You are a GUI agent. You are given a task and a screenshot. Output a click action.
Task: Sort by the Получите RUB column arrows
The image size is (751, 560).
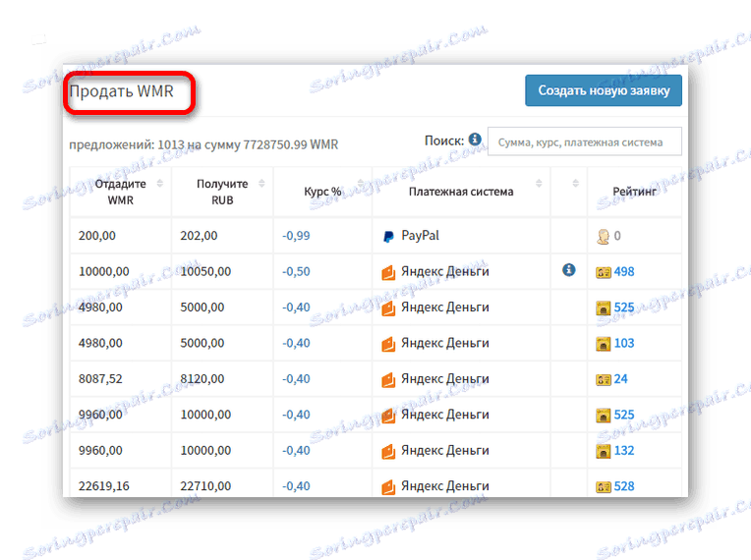(x=261, y=184)
